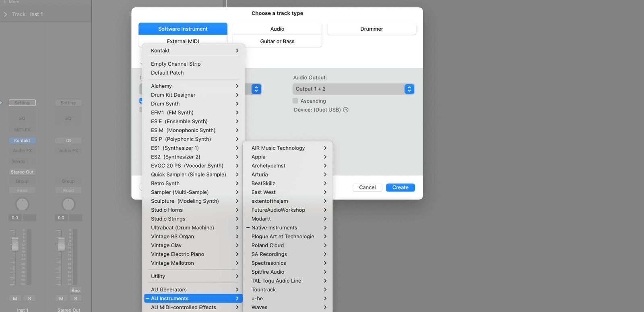
Task: Click the arrow icon beside Device (Duet USB)
Action: point(346,110)
